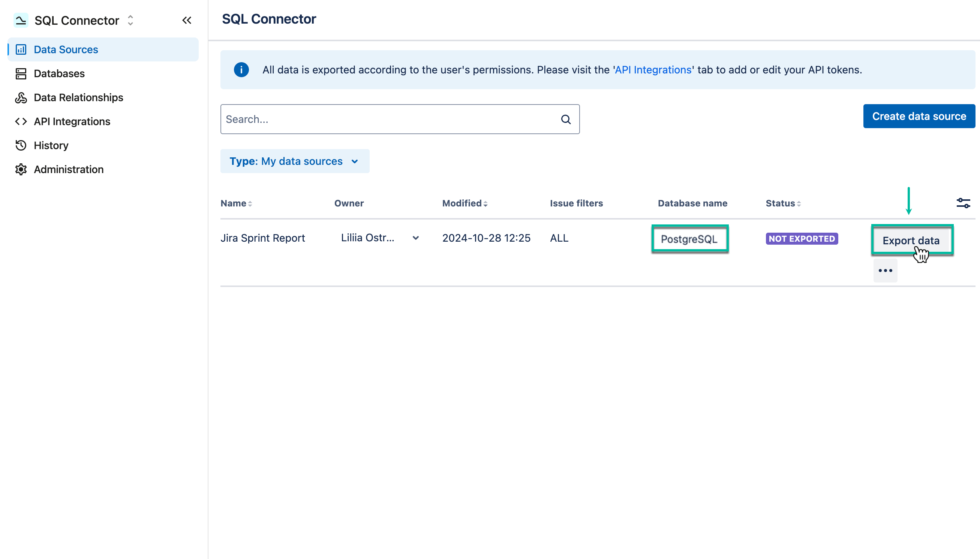Screen dimensions: 980x559
Task: Select the Data Sources icon in sidebar
Action: 21,49
